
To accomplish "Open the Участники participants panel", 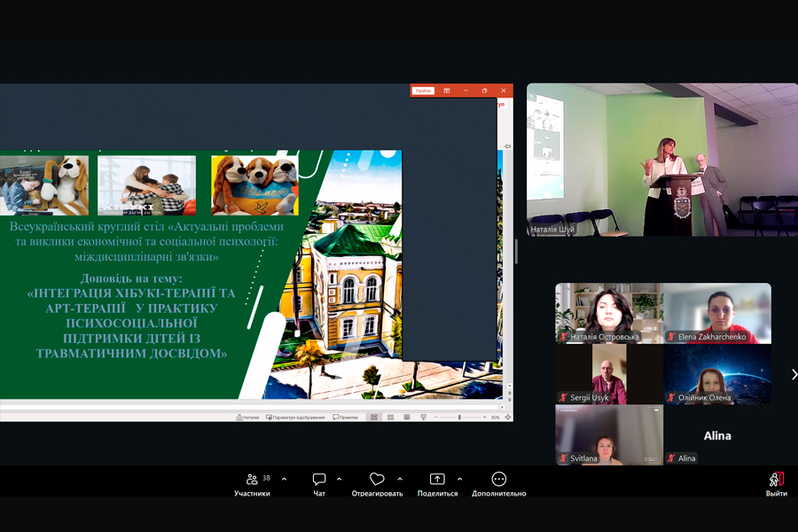I will [252, 484].
